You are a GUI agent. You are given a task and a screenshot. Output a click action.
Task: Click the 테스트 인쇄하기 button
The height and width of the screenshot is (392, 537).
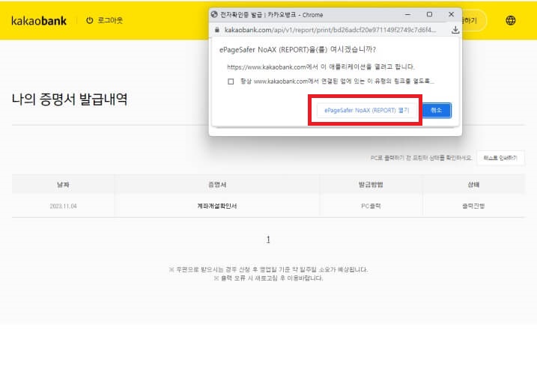(500, 158)
